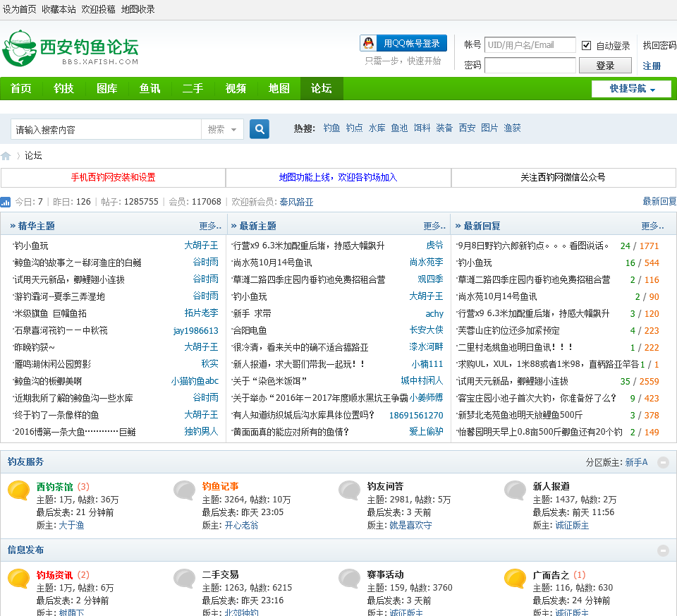Click the 二手交易 forum bubble icon

click(x=184, y=579)
